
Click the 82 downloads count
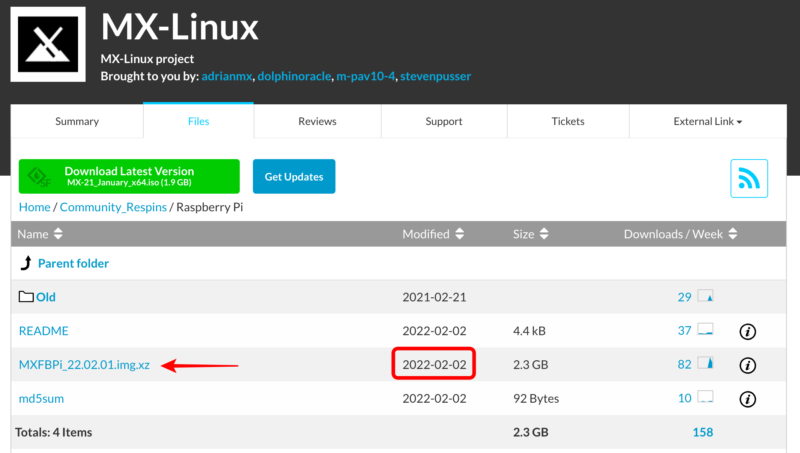684,364
